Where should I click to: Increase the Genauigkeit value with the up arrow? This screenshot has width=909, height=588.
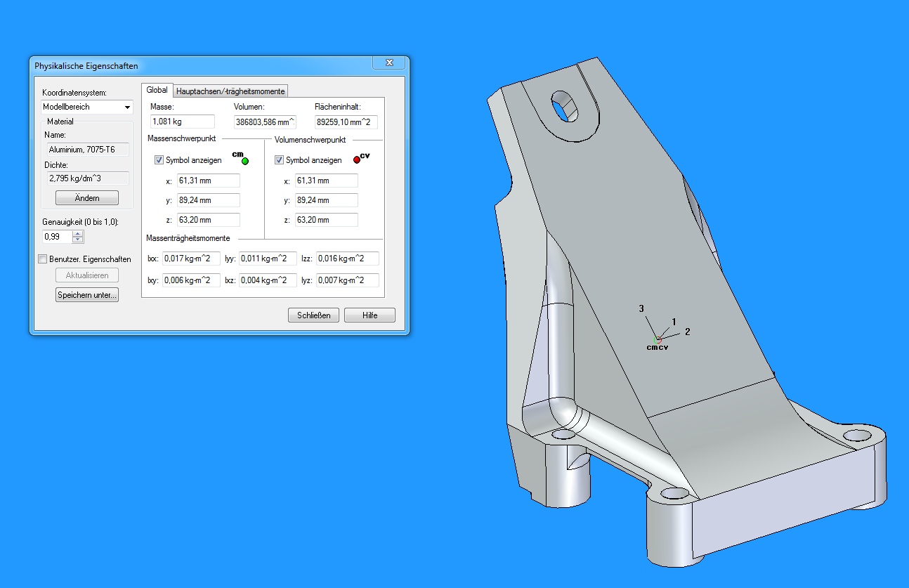pyautogui.click(x=78, y=233)
